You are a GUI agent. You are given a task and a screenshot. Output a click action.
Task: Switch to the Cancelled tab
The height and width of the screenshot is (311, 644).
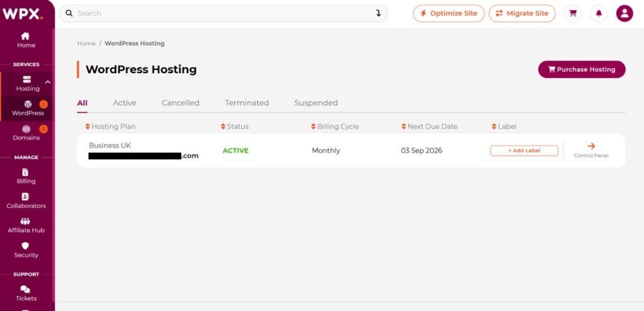click(x=180, y=103)
